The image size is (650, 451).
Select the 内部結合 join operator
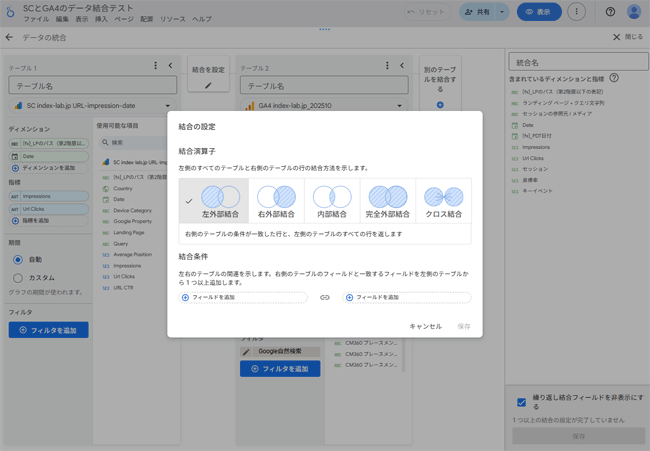pyautogui.click(x=332, y=201)
